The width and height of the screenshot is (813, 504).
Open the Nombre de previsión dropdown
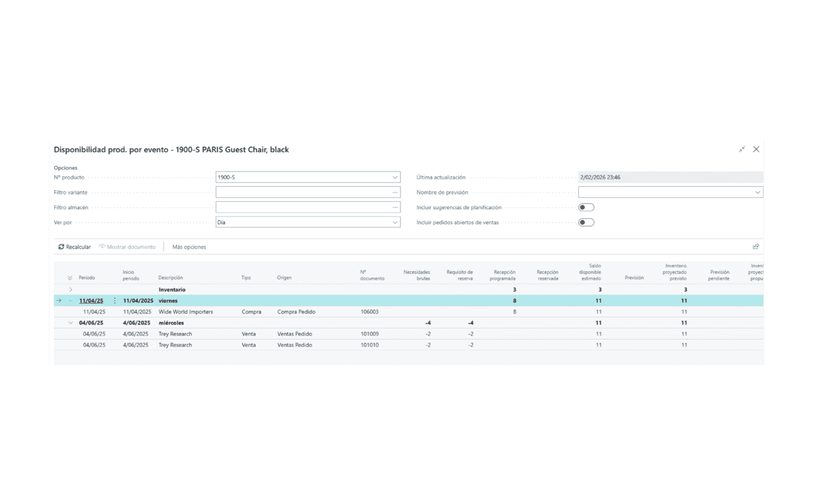[757, 193]
